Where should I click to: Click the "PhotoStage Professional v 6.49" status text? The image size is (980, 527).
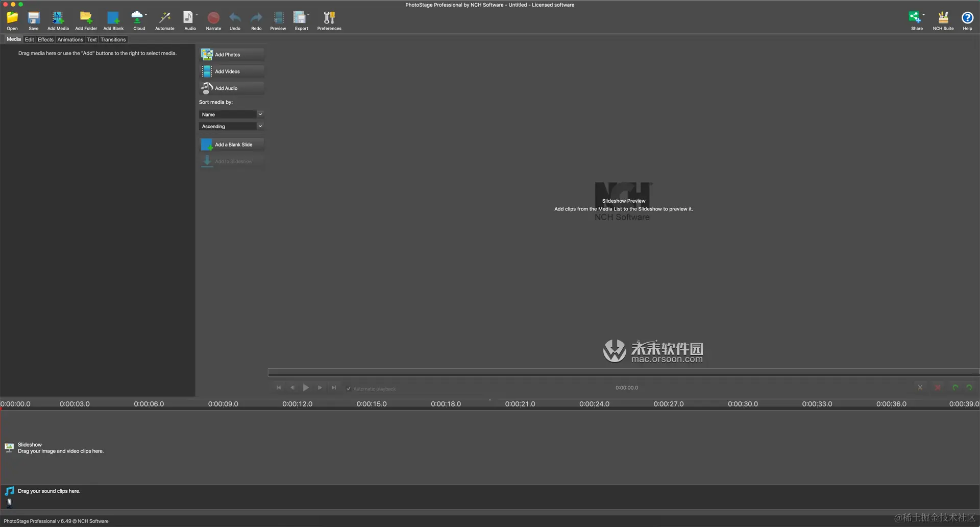click(38, 521)
